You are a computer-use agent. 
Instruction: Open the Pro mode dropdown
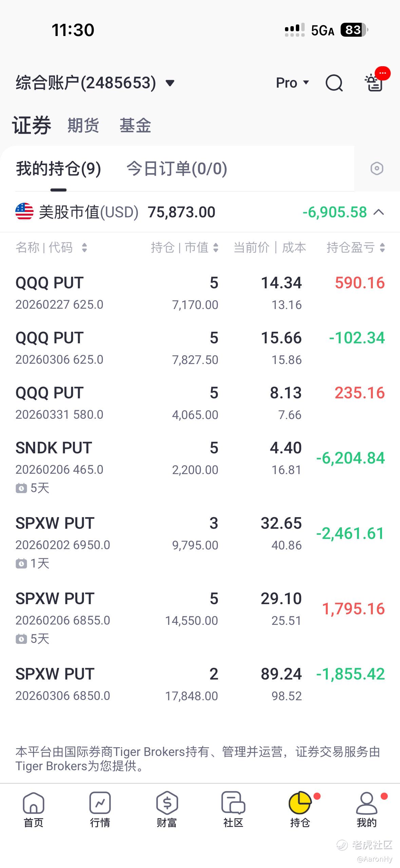(292, 83)
